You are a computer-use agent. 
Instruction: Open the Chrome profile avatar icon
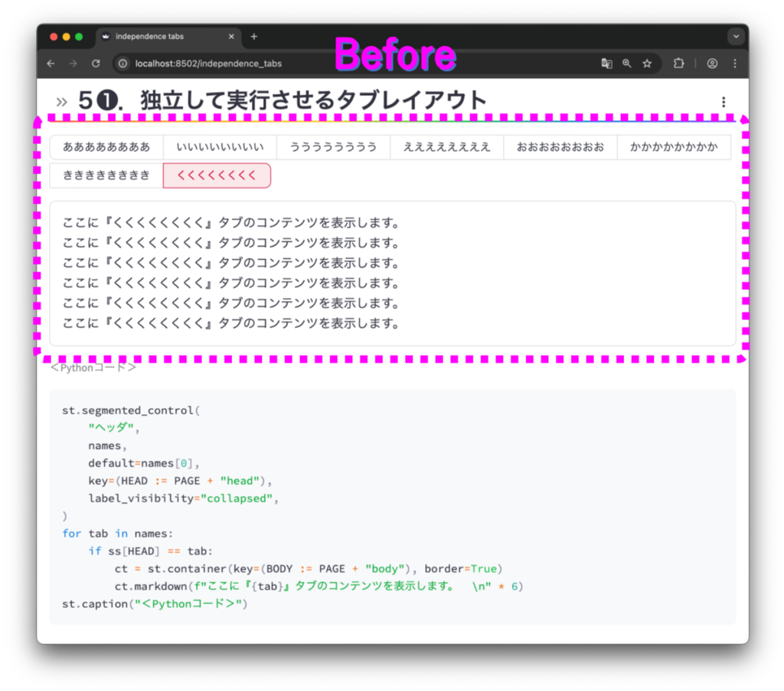click(712, 64)
